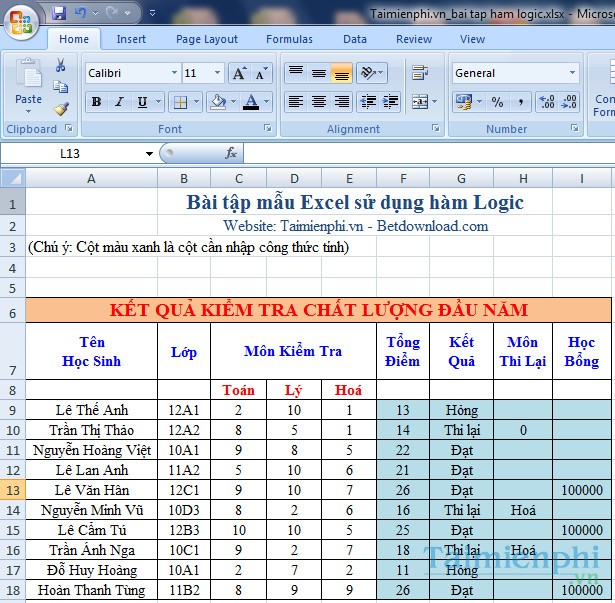Toggle italic formatting
Viewport: 615px width, 603px height.
click(119, 102)
